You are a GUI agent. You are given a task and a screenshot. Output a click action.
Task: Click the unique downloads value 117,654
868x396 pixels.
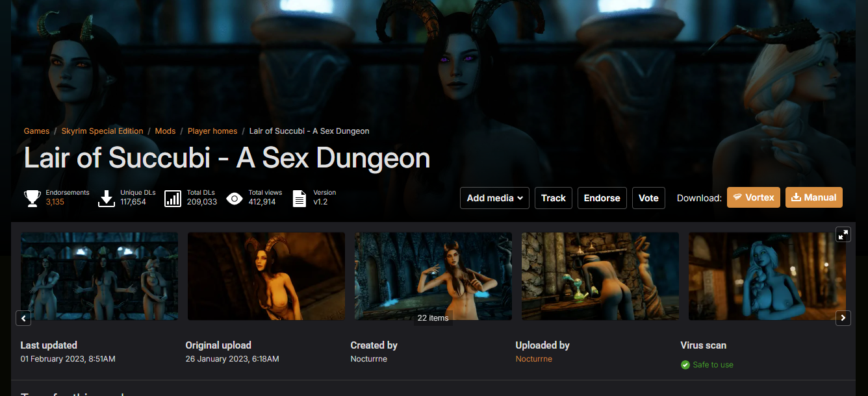point(133,203)
